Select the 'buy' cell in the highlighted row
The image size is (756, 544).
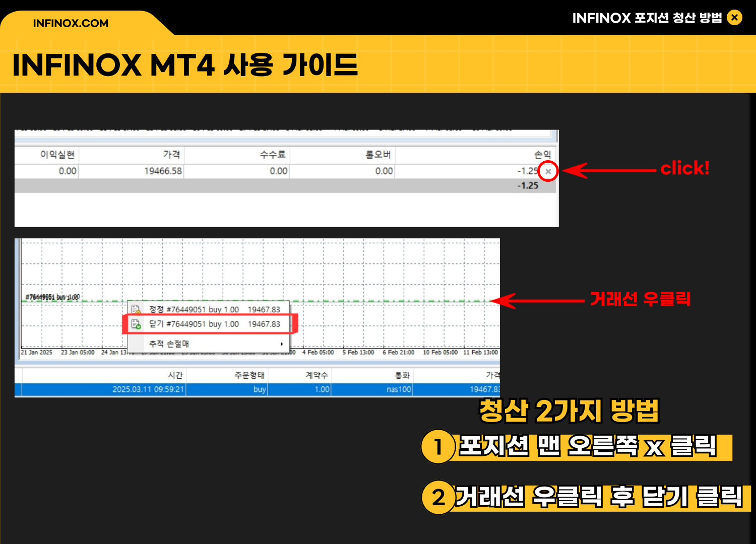coord(260,389)
